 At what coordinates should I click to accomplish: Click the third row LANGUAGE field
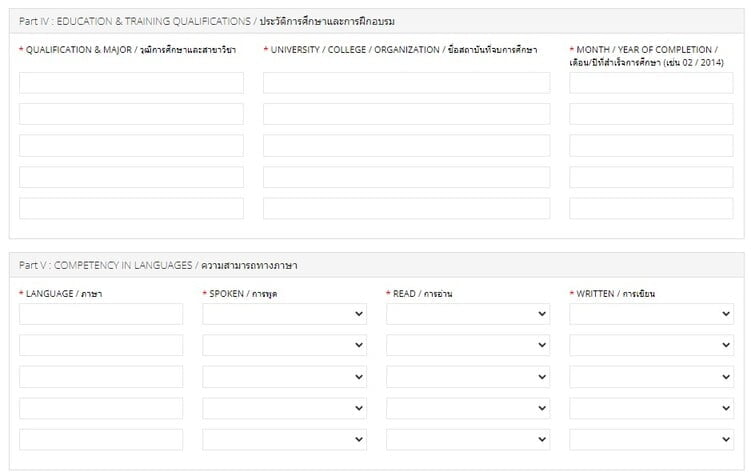click(x=101, y=377)
